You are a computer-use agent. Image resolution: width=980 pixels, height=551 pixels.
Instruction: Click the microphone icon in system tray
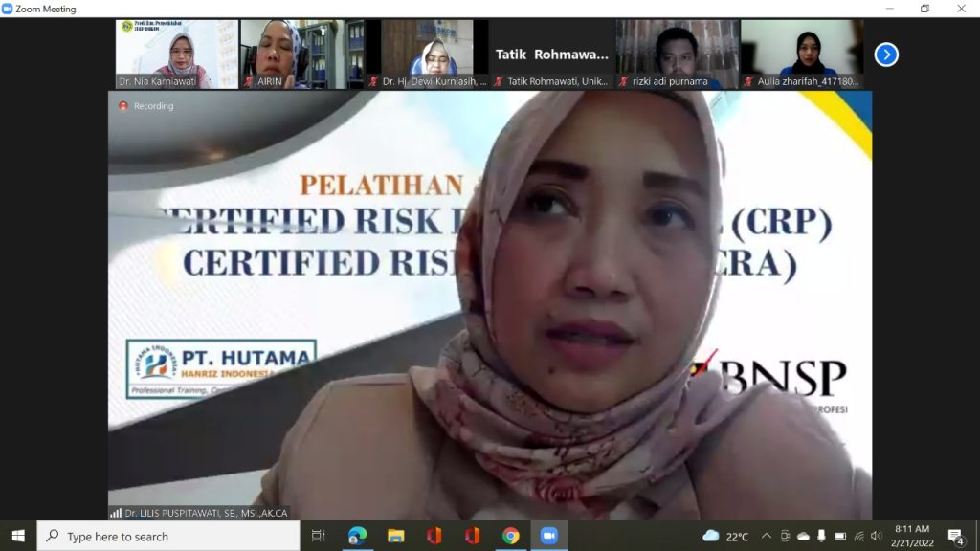[x=821, y=536]
